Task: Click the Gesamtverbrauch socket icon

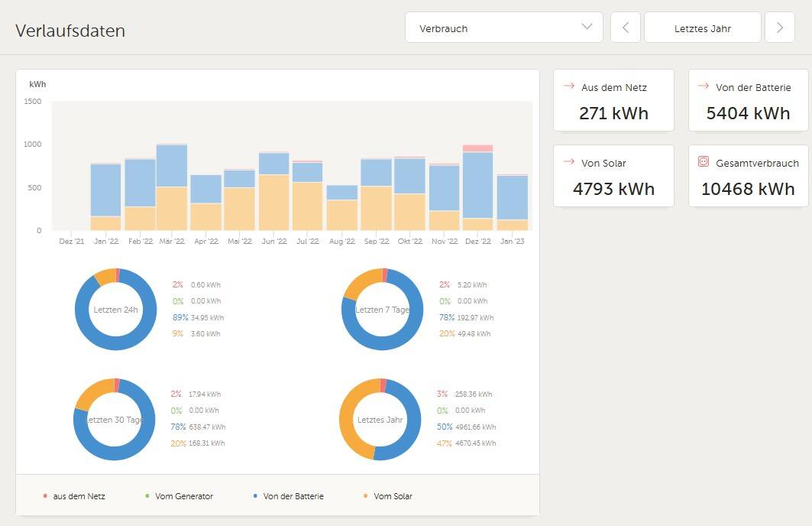Action: 704,162
